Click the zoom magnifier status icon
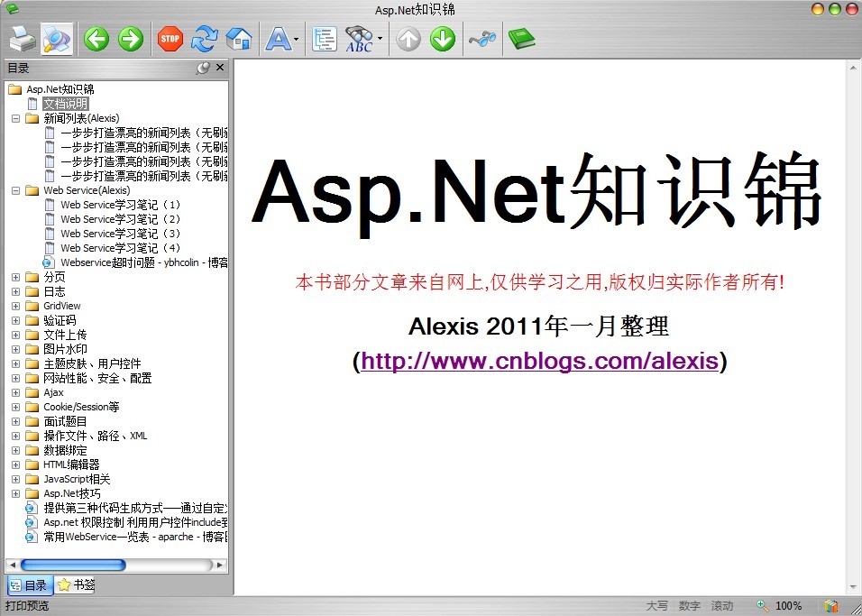 tap(763, 605)
